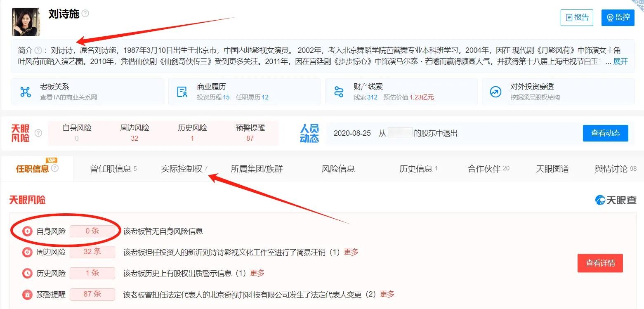Open 投资历程 15 link
This screenshot has height=309, width=644.
(x=213, y=97)
